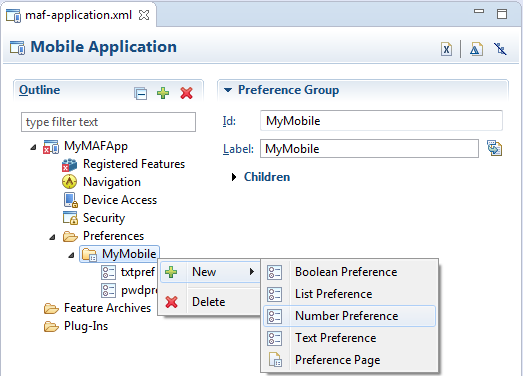Screen dimensions: 523x376
Task: Open the XML source view icon in header
Action: point(446,49)
